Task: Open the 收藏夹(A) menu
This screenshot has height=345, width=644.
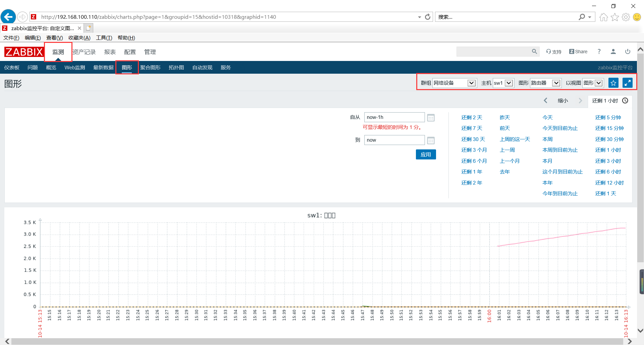Action: pos(79,38)
